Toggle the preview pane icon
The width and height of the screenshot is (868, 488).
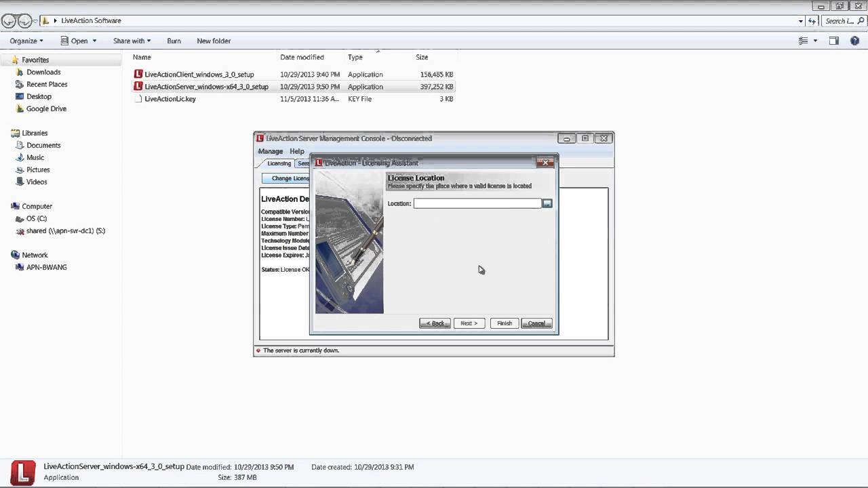834,41
